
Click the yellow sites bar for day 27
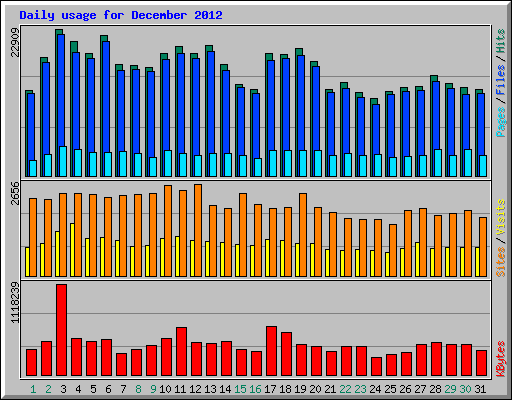417,259
